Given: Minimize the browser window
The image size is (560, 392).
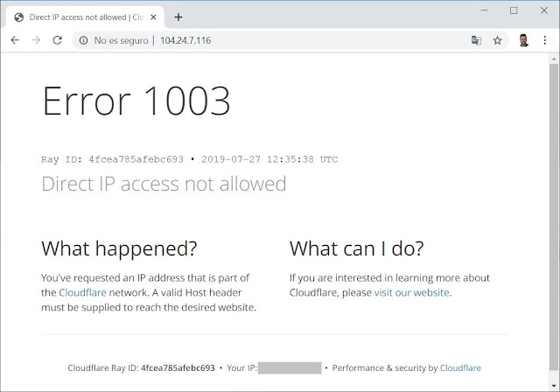Looking at the screenshot, I should coord(484,10).
